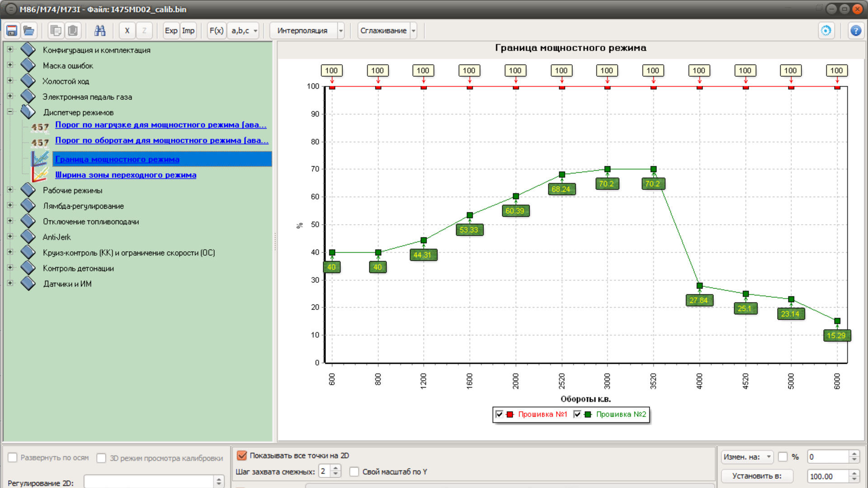
Task: Click Граница мощностного режима chart icon
Action: [40, 159]
